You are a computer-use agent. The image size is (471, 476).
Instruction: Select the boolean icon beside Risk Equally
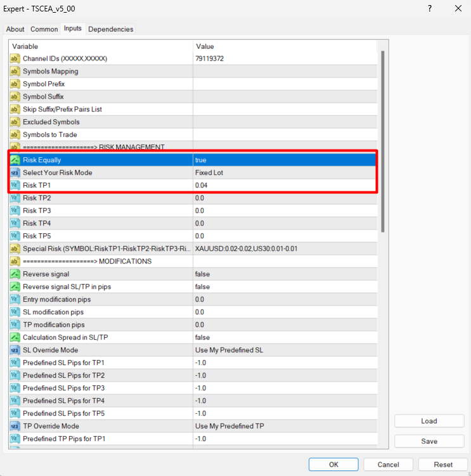(15, 160)
